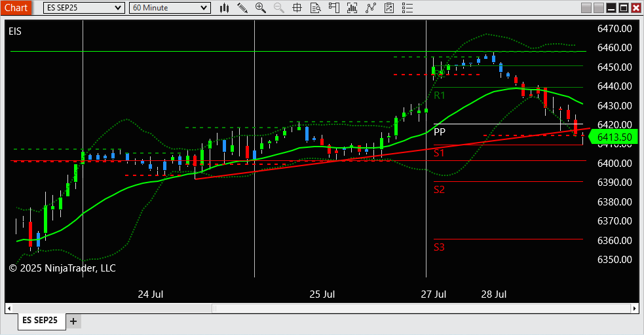644x335 pixels.
Task: Click the S2 support label
Action: [439, 190]
